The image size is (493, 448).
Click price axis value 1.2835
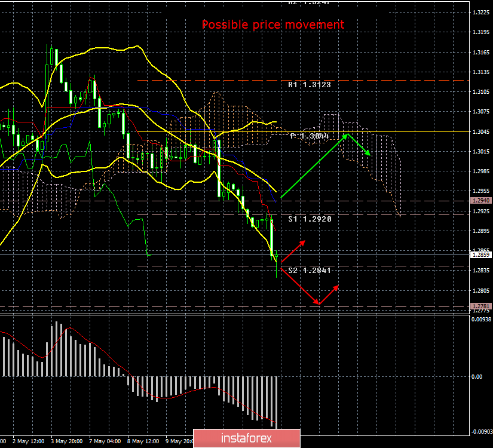point(482,271)
